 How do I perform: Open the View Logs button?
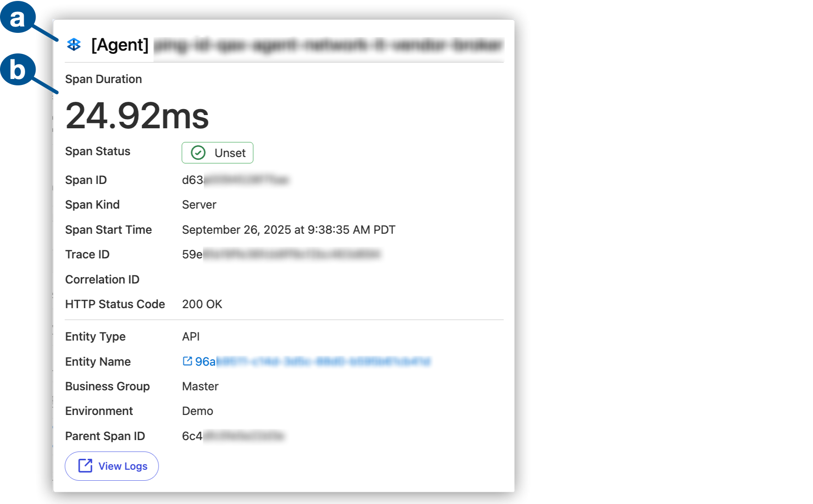[x=112, y=466]
